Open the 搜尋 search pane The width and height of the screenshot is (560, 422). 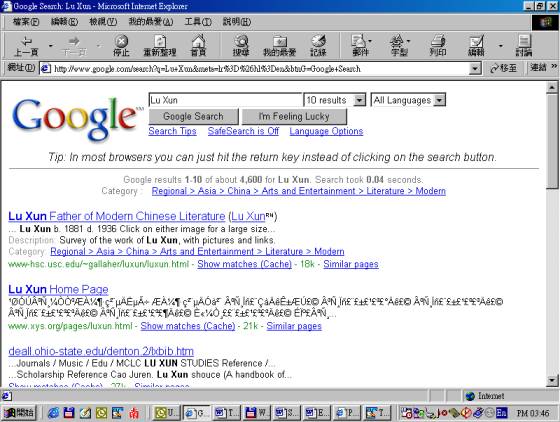pyautogui.click(x=241, y=46)
